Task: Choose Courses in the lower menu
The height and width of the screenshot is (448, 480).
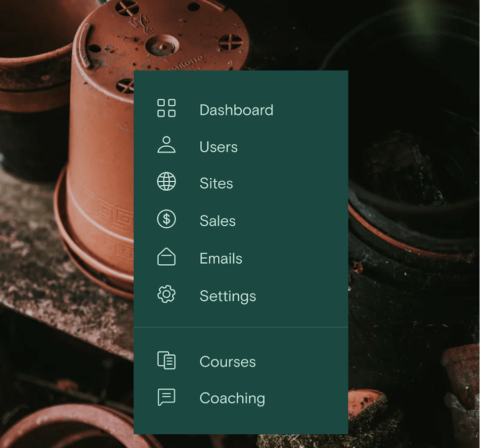Action: pyautogui.click(x=228, y=362)
